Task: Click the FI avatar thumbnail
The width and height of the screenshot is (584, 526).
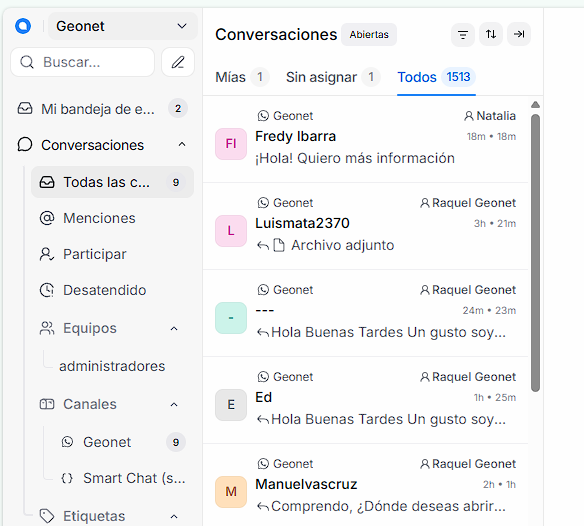Action: (x=231, y=144)
